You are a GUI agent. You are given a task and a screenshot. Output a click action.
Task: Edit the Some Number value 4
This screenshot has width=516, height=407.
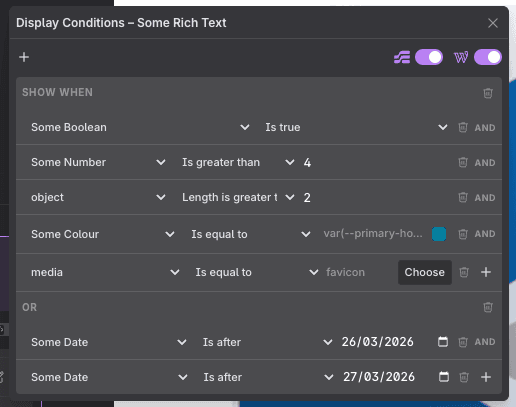coord(377,162)
